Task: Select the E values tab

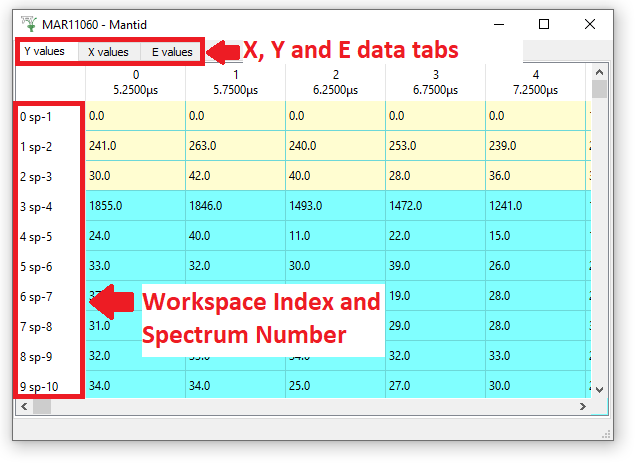Action: pos(172,51)
